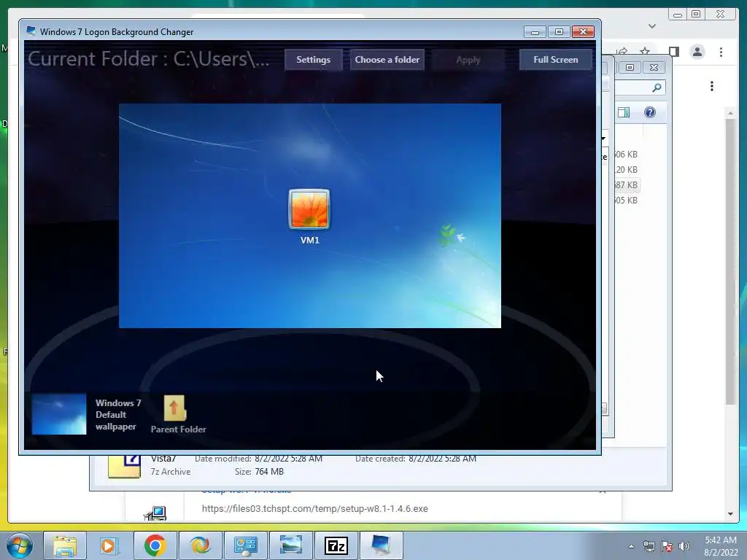Toggle Chrome's side panel icon
The height and width of the screenshot is (560, 747).
[673, 52]
